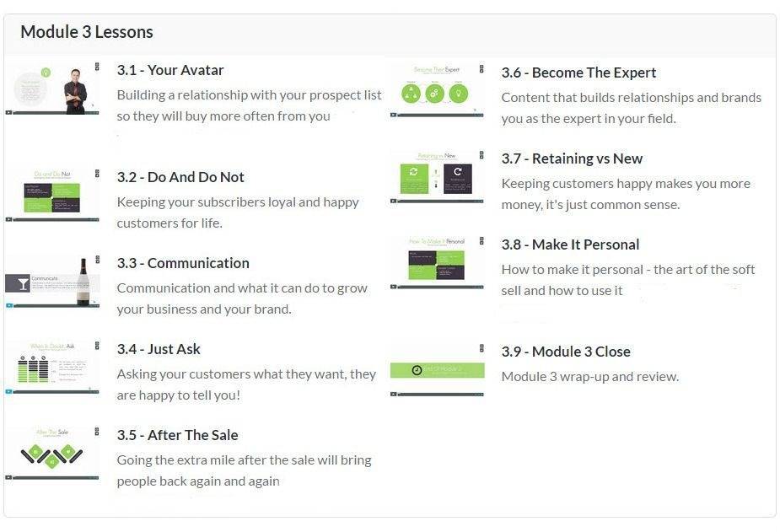Start the 3.3 Communication video with its play icon

9,305
